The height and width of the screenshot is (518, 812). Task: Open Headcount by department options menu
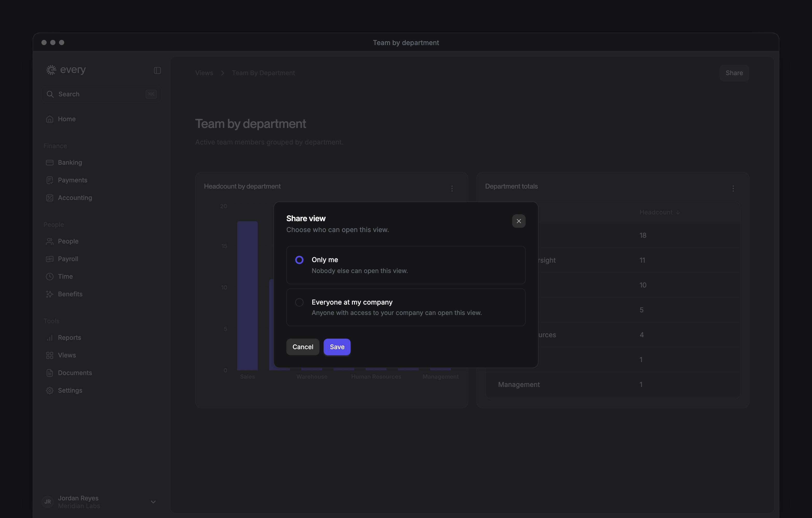452,188
